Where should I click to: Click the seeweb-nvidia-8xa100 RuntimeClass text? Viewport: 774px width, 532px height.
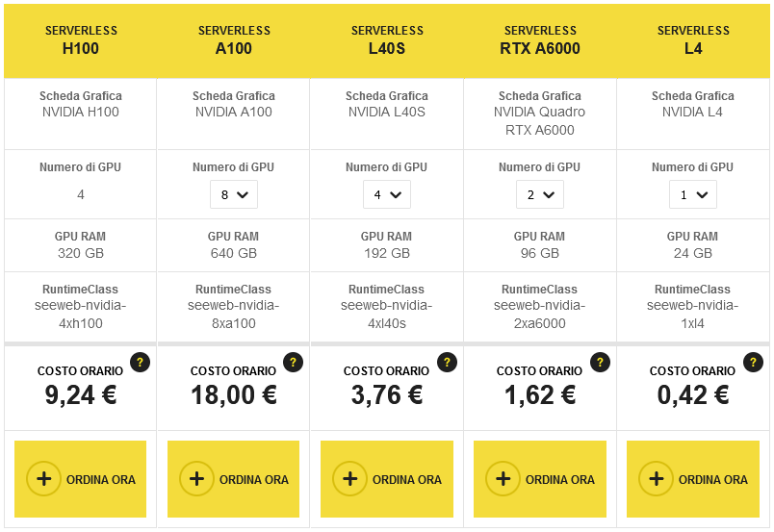(234, 315)
